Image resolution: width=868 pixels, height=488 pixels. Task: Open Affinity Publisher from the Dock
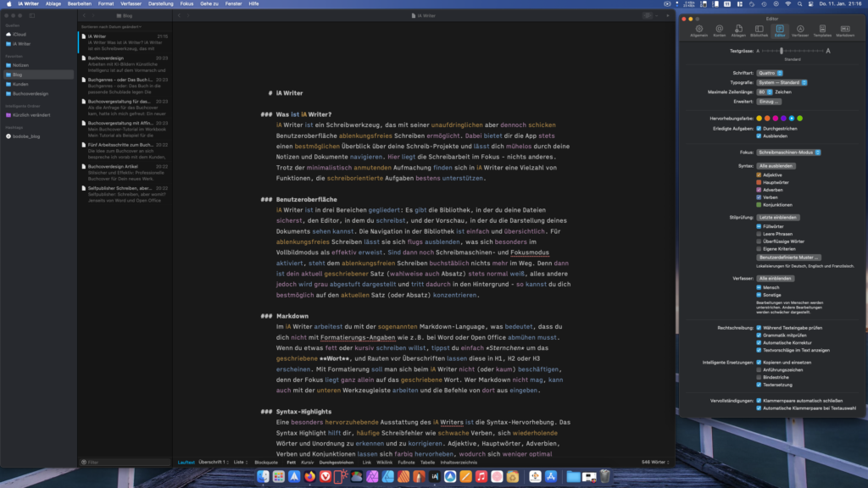pos(403,476)
